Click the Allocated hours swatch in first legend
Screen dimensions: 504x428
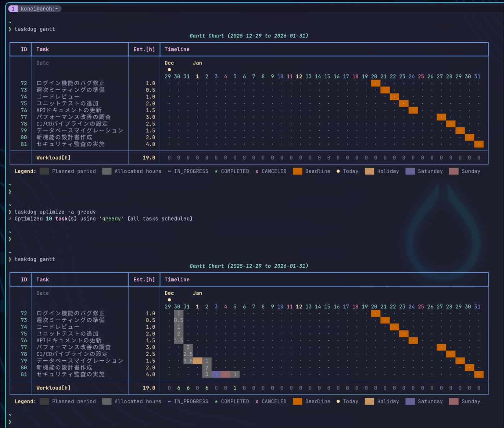[107, 171]
